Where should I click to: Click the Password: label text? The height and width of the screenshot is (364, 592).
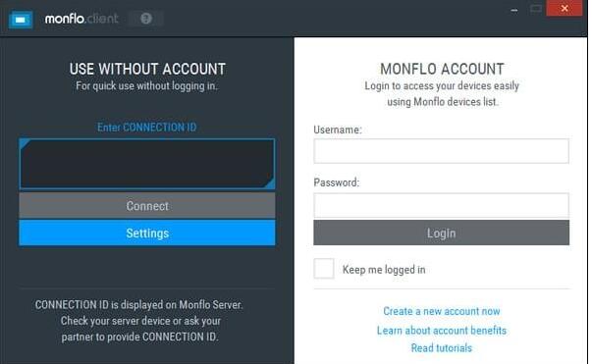[337, 182]
